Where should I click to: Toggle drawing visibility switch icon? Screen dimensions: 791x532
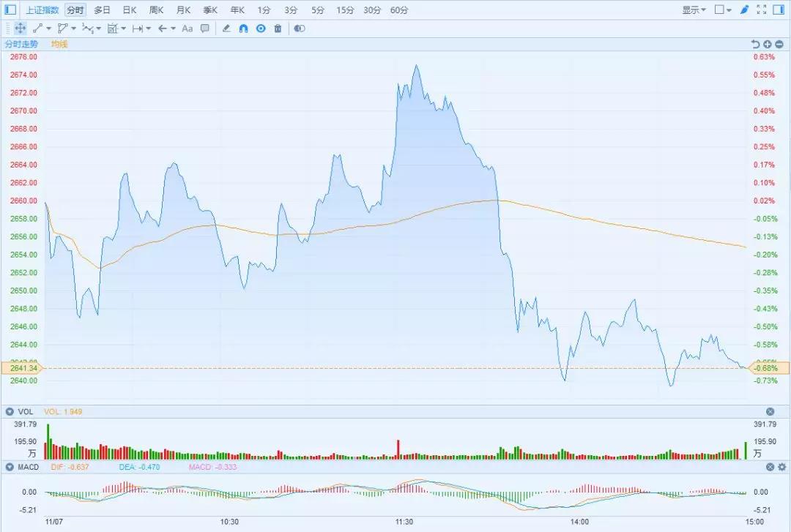point(300,29)
